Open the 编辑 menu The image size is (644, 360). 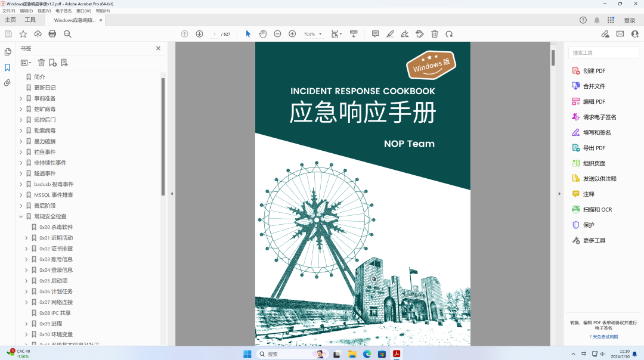tap(25, 10)
